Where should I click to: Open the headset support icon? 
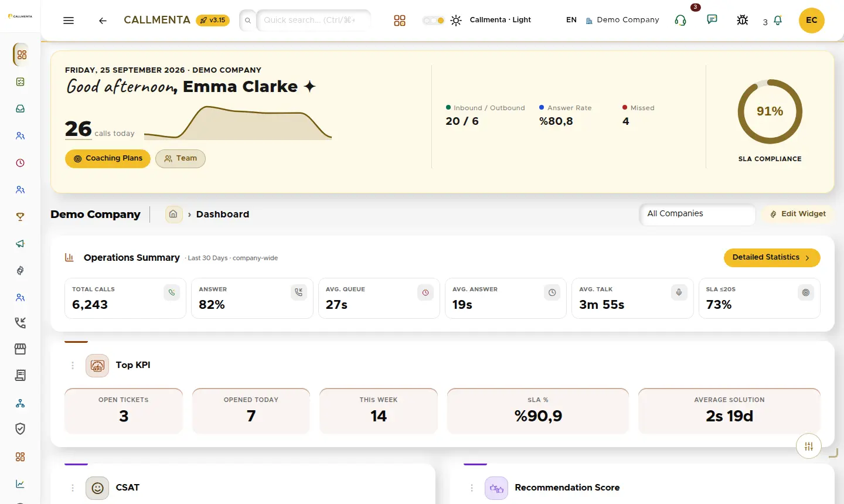pyautogui.click(x=680, y=21)
